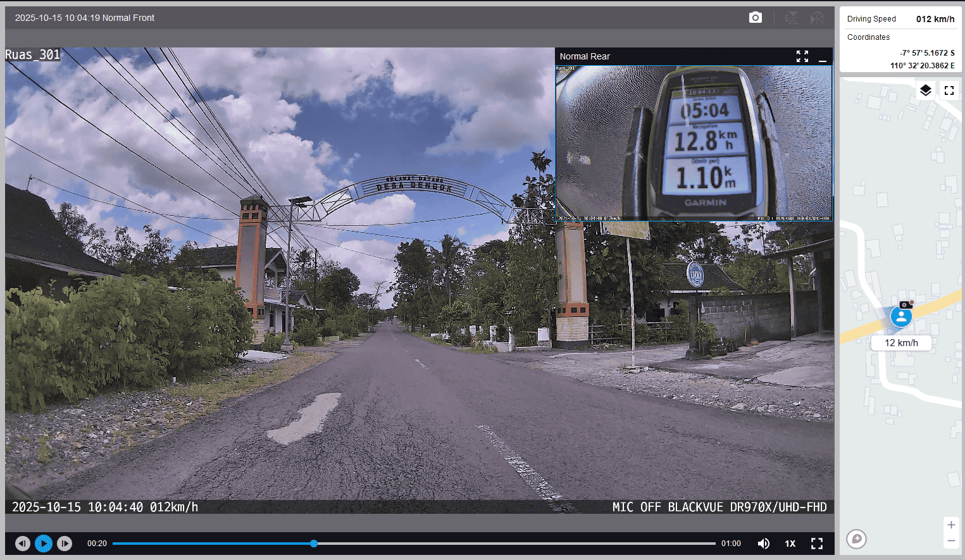Expand the Normal Rear view to fullscreen
Screen dimensions: 965x560
[802, 56]
